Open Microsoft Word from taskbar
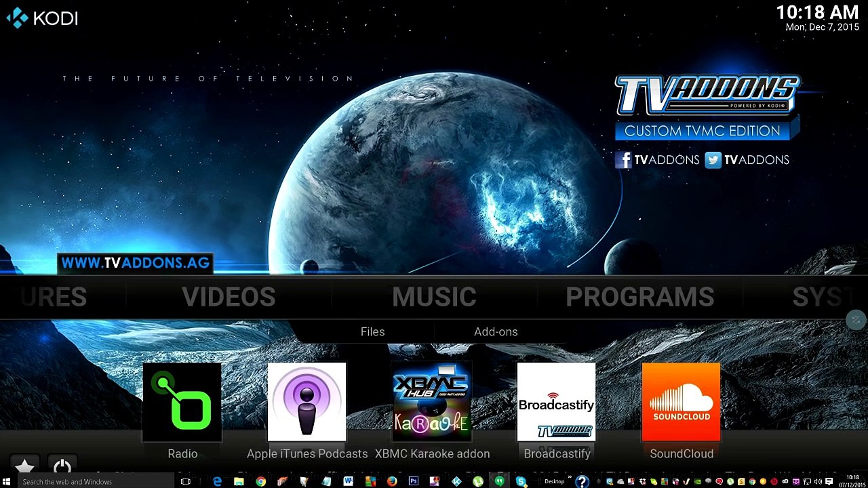The width and height of the screenshot is (868, 488). tap(349, 481)
